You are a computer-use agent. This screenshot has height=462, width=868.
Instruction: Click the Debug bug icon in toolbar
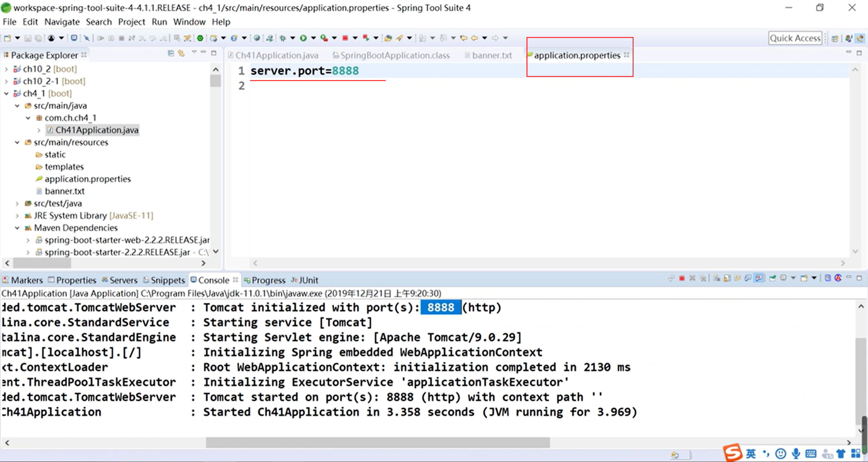coord(283,38)
